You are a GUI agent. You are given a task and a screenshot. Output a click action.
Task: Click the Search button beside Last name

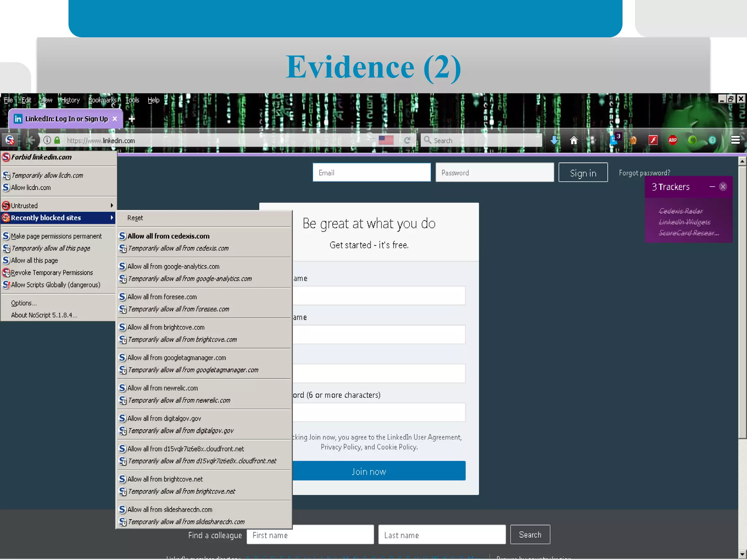point(530,534)
